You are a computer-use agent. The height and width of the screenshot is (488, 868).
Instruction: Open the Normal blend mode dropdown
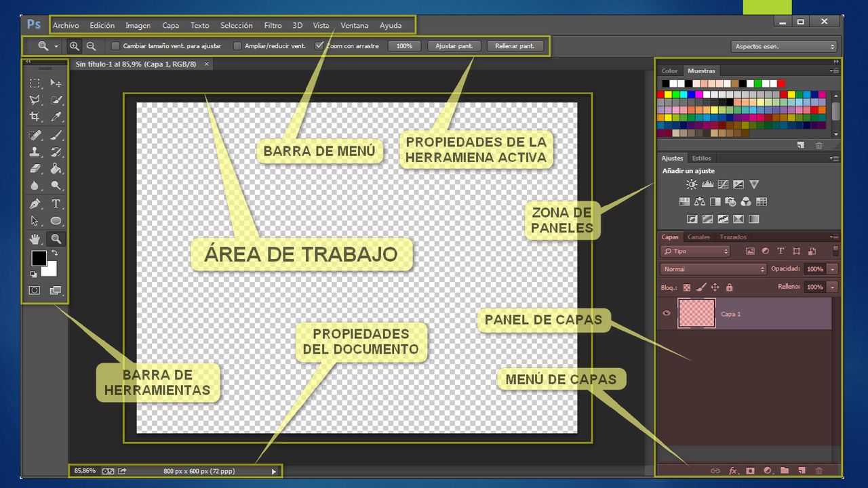[713, 269]
